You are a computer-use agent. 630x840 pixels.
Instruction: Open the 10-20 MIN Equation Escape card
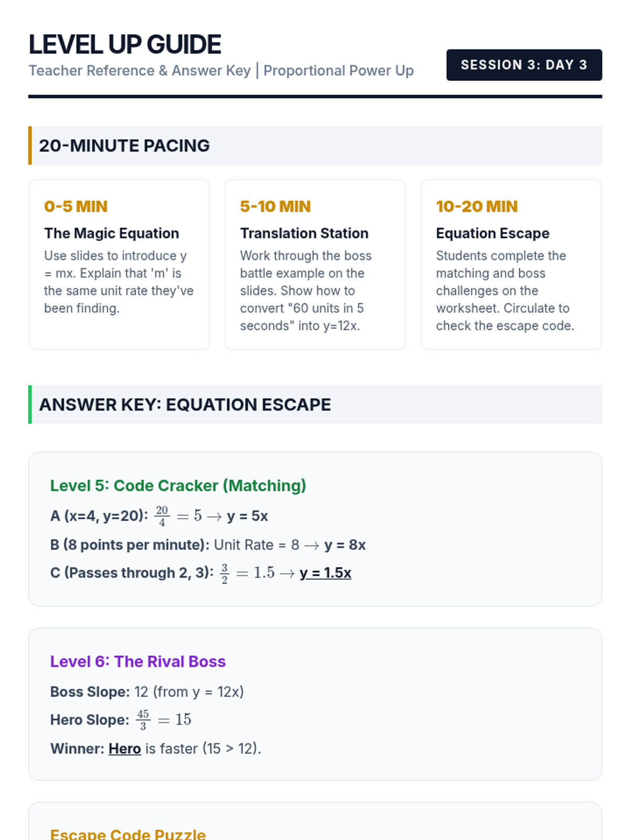pos(511,265)
